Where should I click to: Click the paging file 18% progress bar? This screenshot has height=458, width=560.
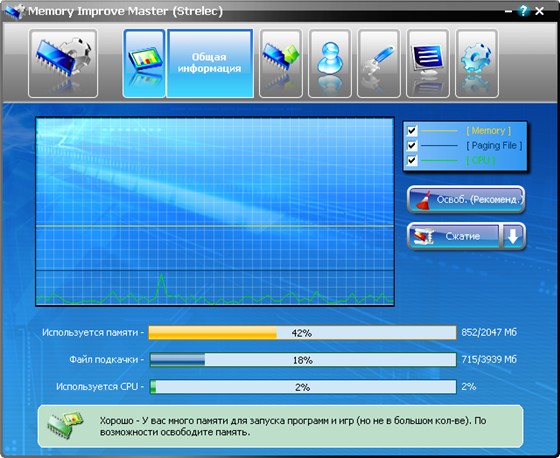point(302,360)
